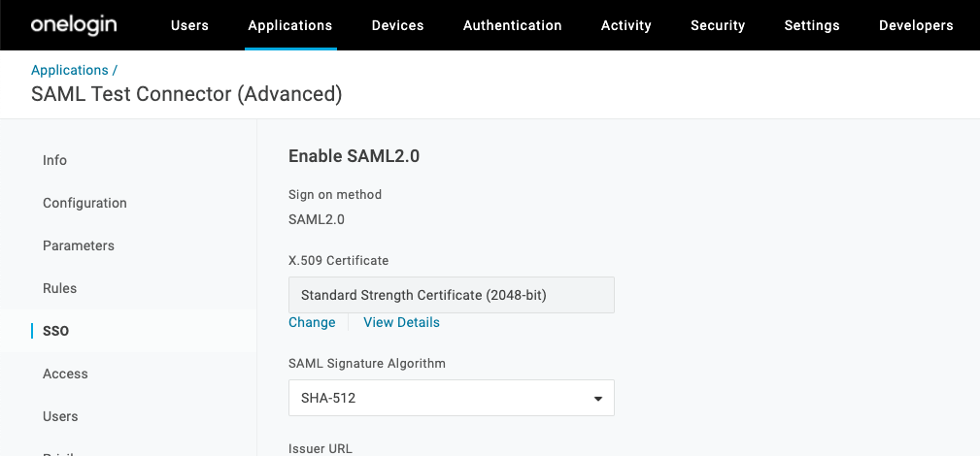Open the Access sidebar tab

coord(65,374)
